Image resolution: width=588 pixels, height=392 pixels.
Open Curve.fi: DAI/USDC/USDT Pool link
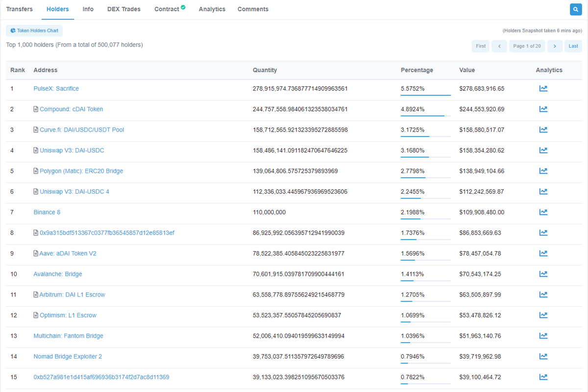pyautogui.click(x=82, y=130)
